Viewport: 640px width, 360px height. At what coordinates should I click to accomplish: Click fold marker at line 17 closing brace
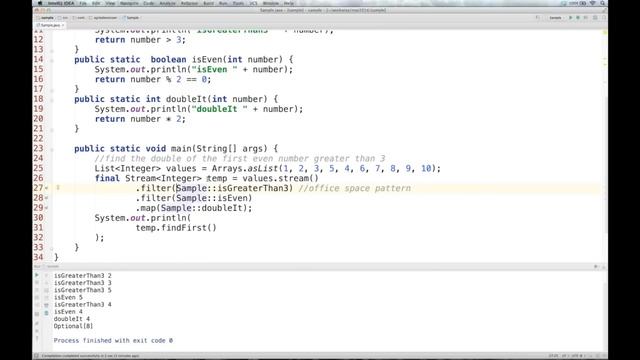pos(52,90)
